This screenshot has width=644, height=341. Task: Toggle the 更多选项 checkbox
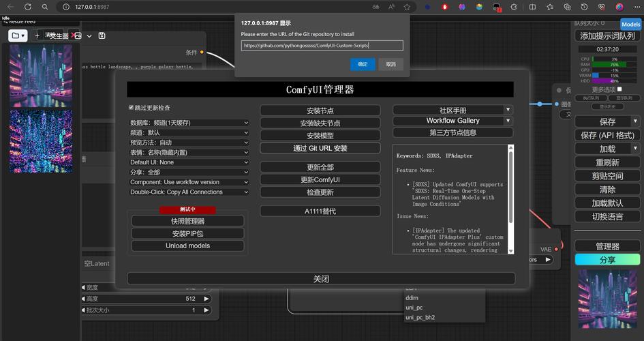[619, 89]
